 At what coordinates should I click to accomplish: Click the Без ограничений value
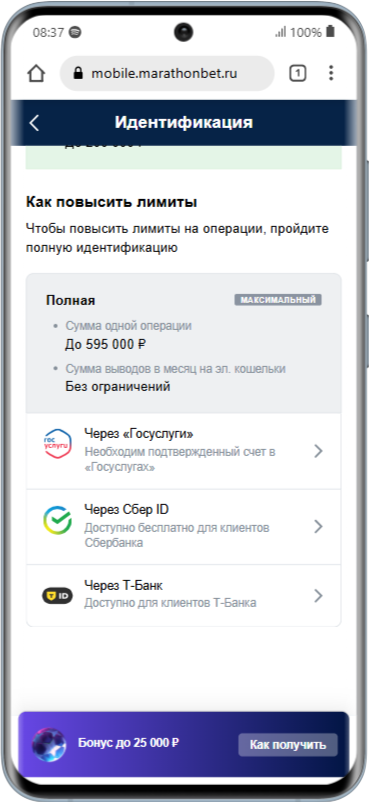[x=118, y=387]
